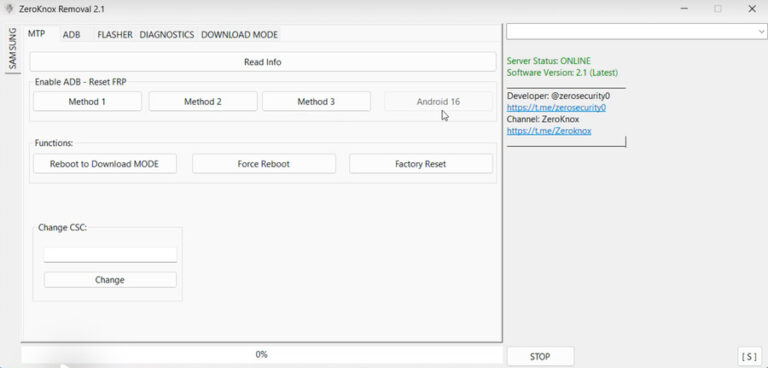Switch to the MTP tab

tap(36, 34)
